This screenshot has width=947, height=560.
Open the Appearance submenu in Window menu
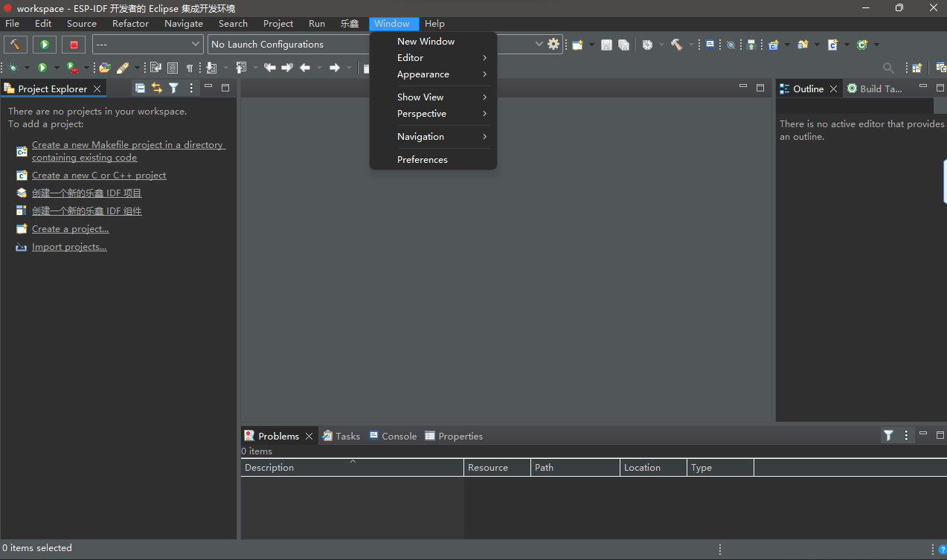click(433, 74)
